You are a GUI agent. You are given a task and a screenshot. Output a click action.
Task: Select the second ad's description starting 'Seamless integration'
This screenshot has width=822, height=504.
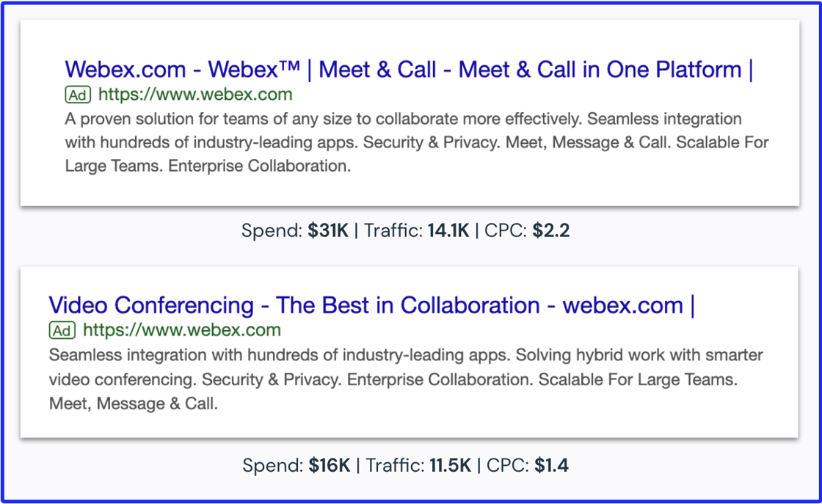[406, 379]
